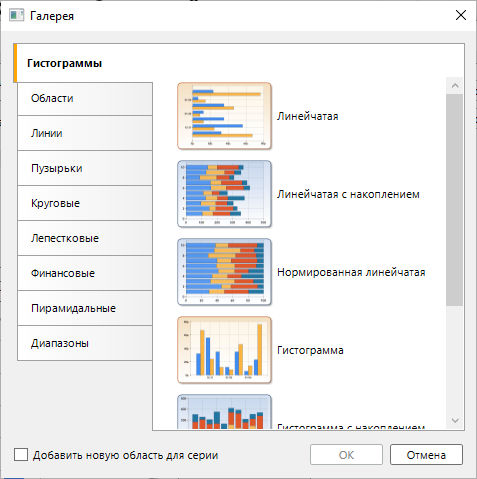This screenshot has height=479, width=477.
Task: Switch to the Линии category
Action: point(85,133)
